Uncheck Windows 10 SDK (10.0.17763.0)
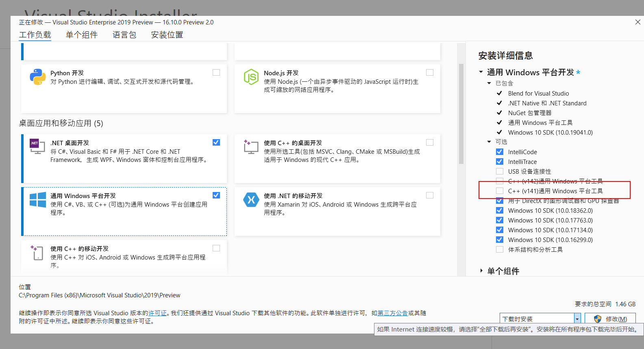The width and height of the screenshot is (644, 349). coord(500,220)
